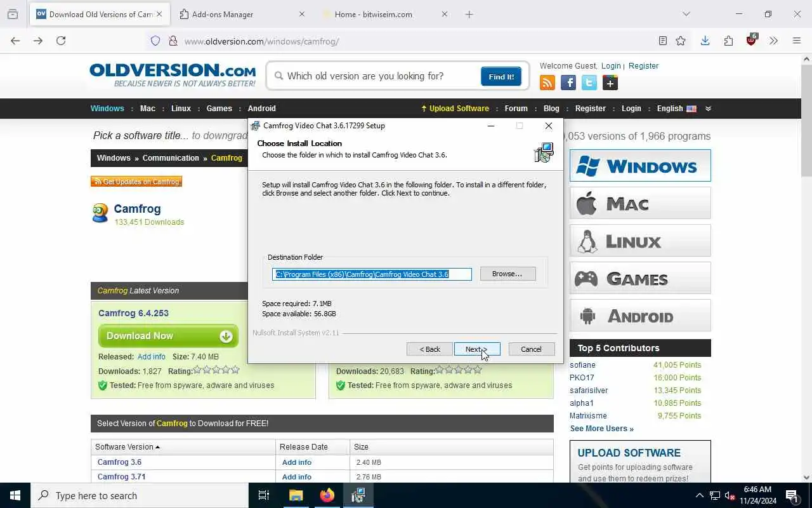Screen dimensions: 812x508
Task: Open the Blog link in nav bar
Action: coord(552,109)
